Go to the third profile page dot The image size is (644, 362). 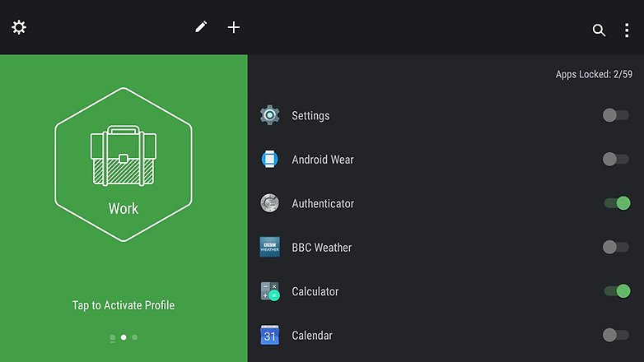tap(135, 337)
